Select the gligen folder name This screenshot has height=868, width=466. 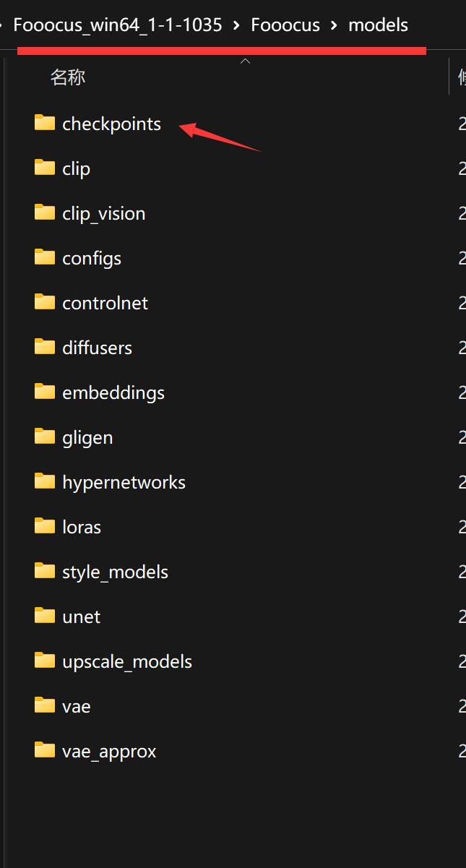tap(87, 437)
